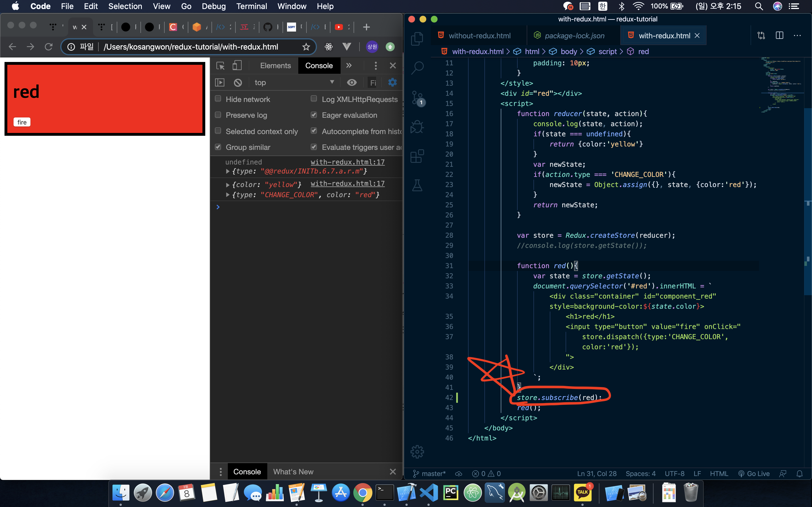Viewport: 812px width, 507px height.
Task: Click the DevTools inspect element icon
Action: tap(220, 65)
